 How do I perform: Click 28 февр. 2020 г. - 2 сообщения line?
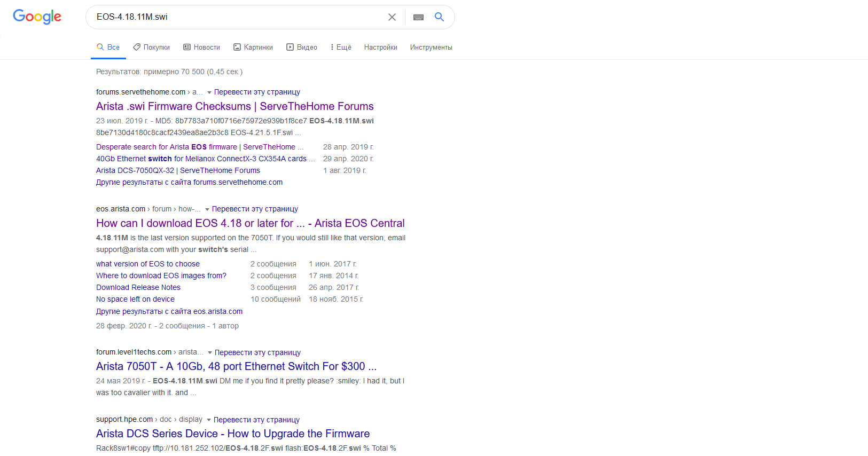pos(167,326)
